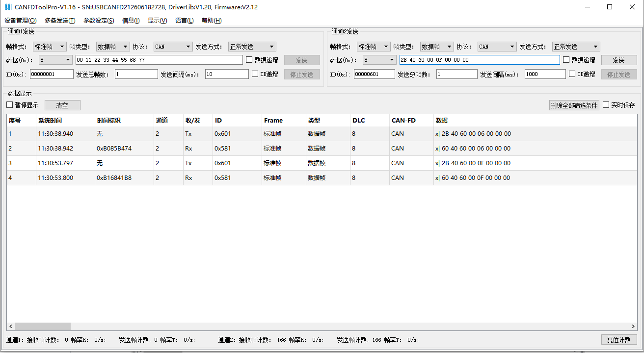This screenshot has width=644, height=353.
Task: Open the 显示(V) menu
Action: point(158,21)
